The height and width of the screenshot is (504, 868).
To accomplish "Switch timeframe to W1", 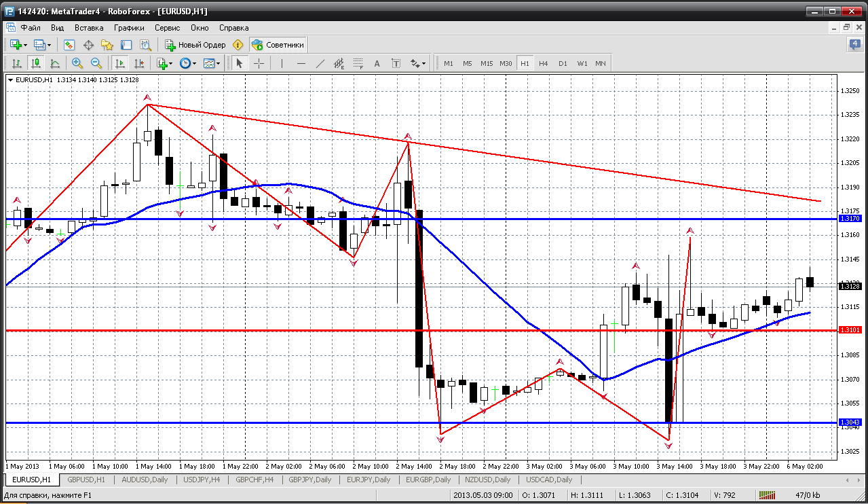I will pyautogui.click(x=582, y=63).
